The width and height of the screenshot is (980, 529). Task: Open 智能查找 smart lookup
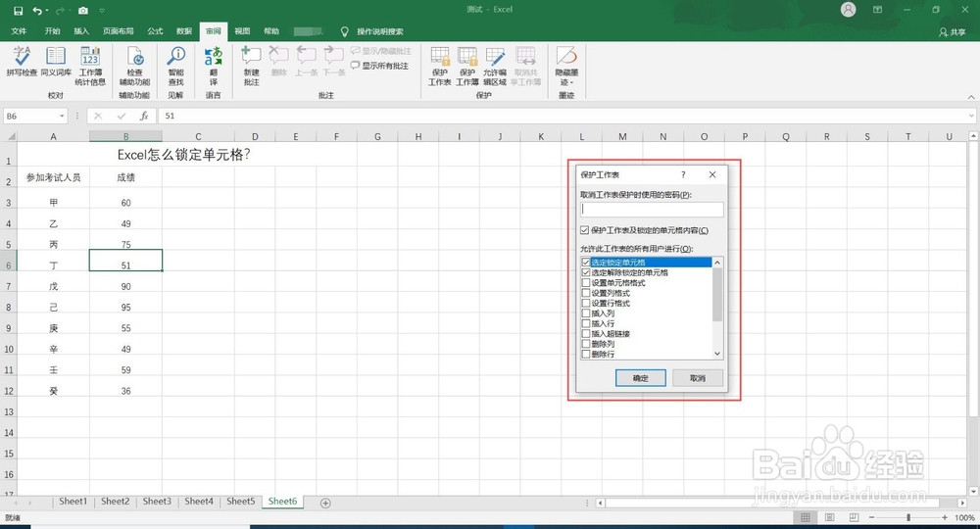[x=176, y=66]
